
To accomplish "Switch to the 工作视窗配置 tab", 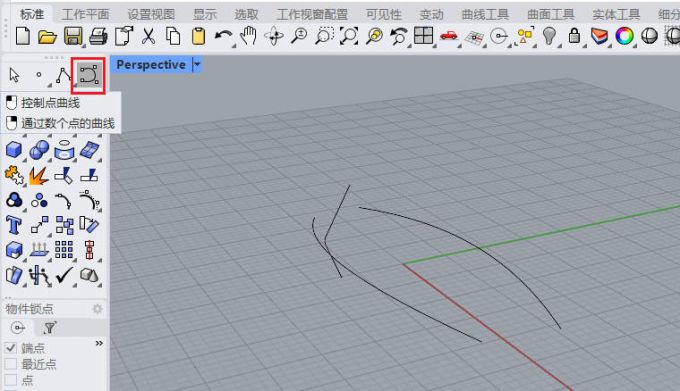I will pos(312,14).
